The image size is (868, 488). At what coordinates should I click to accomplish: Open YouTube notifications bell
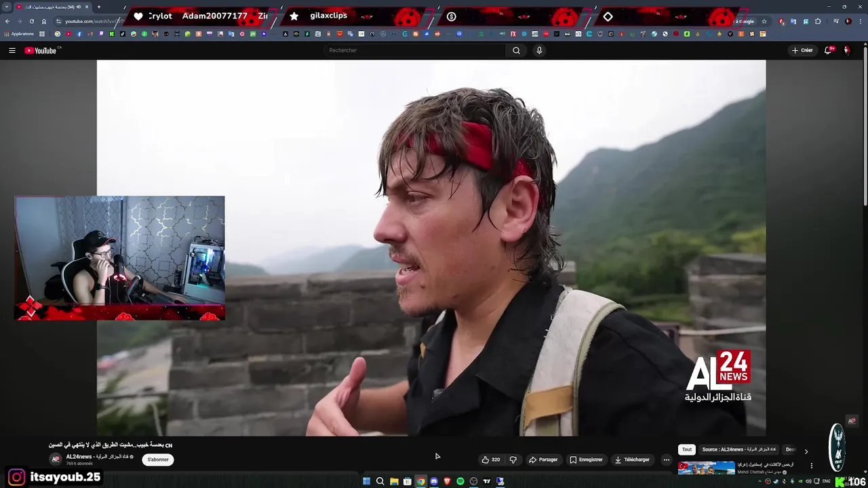[829, 50]
